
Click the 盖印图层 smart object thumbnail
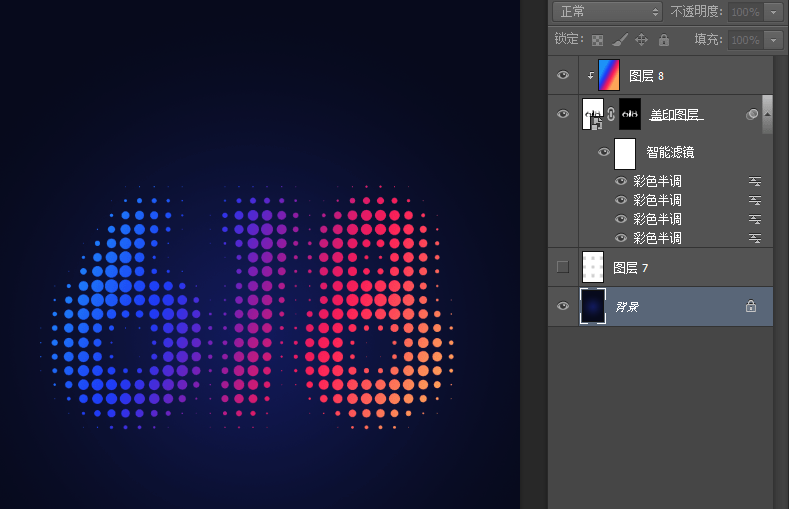tap(593, 114)
